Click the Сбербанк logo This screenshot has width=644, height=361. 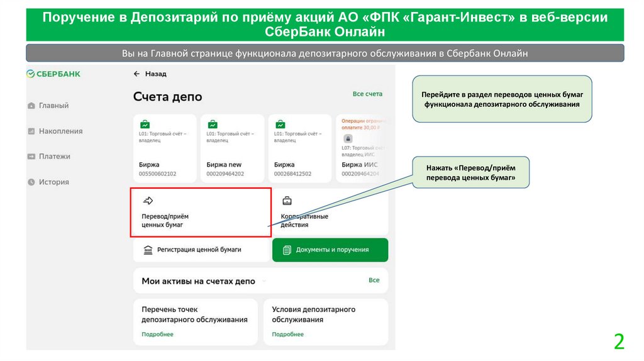[x=53, y=74]
